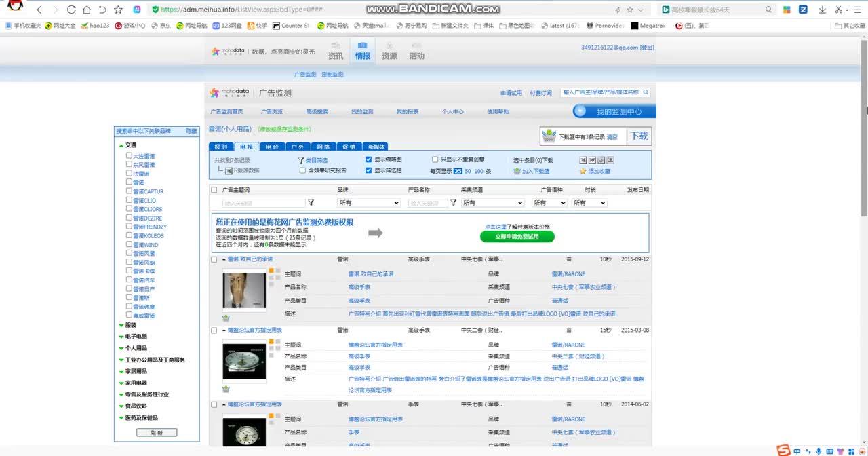This screenshot has width=868, height=456.
Task: Check the 只显示不重复创意 checkbox
Action: (435, 159)
